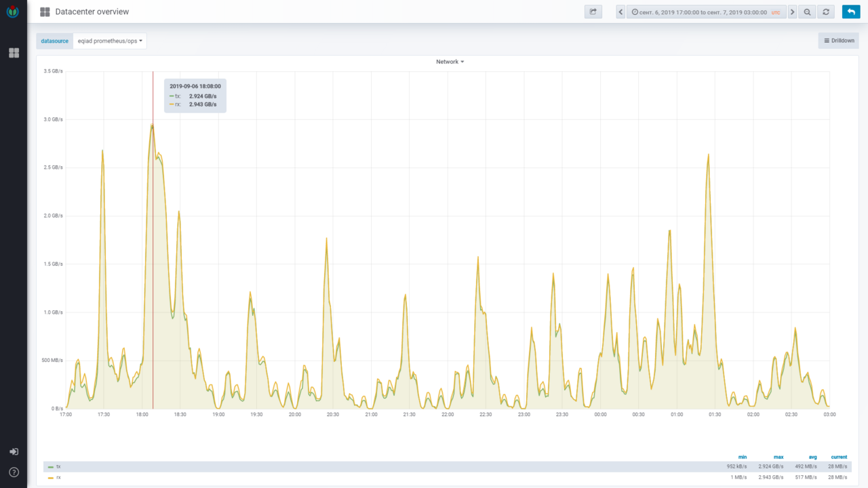Open the Help question mark icon
The height and width of the screenshot is (488, 868).
[x=14, y=472]
